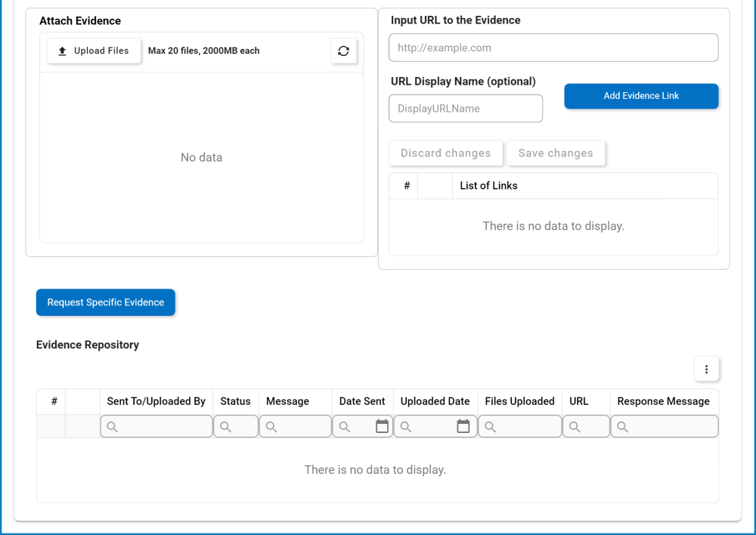Click the search icon in Status filter
756x535 pixels.
coord(227,426)
